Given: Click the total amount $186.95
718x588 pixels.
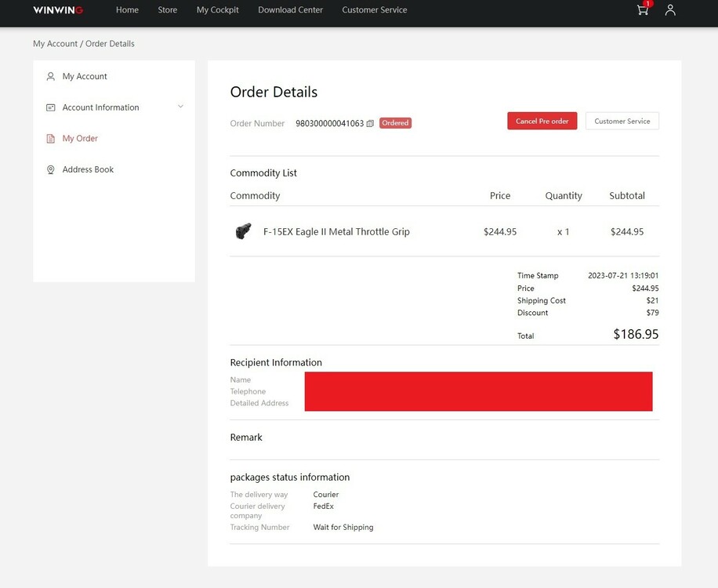Looking at the screenshot, I should [636, 334].
